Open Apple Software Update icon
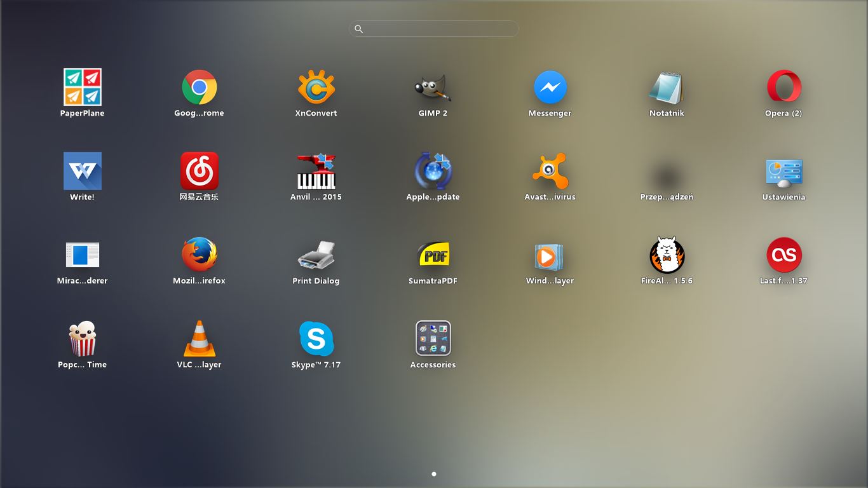This screenshot has width=868, height=488. tap(433, 170)
